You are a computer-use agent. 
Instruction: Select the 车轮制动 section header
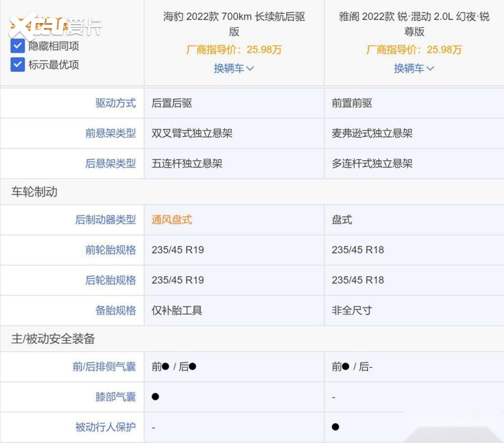(34, 192)
